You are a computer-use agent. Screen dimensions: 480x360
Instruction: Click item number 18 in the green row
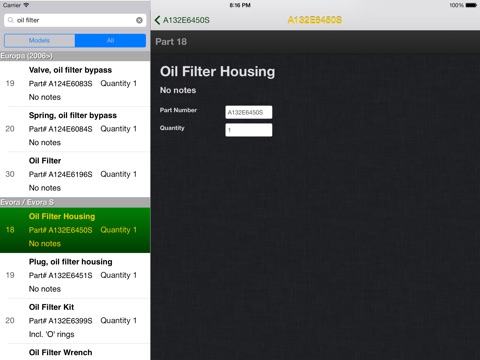tap(10, 230)
